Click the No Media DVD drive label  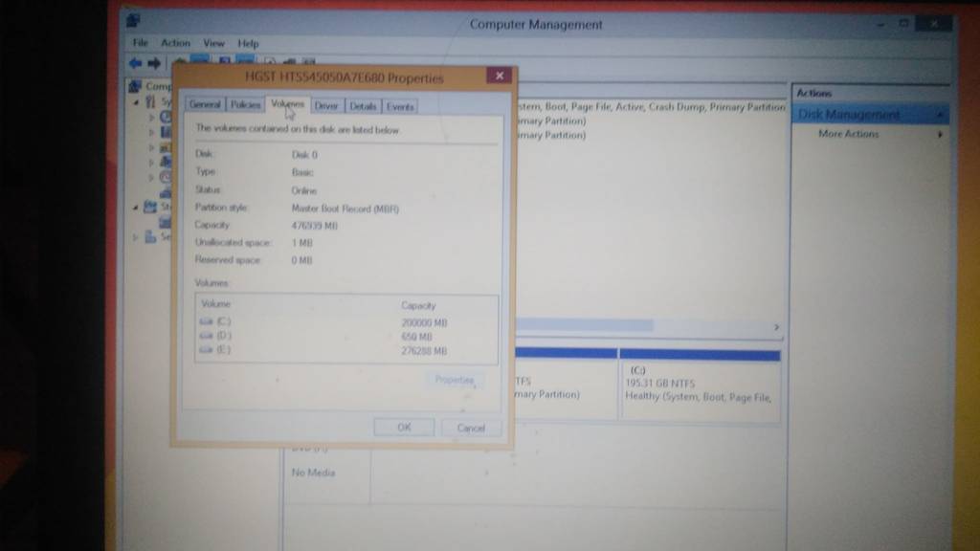(313, 473)
